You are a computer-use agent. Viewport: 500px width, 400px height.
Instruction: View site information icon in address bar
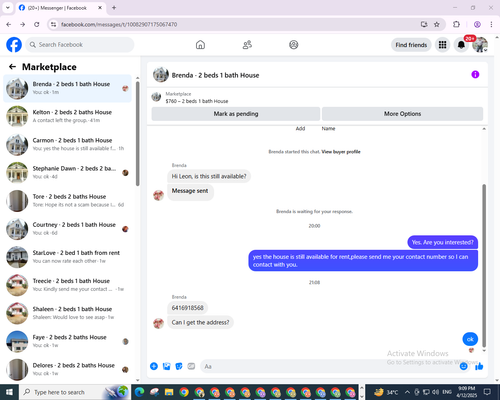click(53, 24)
